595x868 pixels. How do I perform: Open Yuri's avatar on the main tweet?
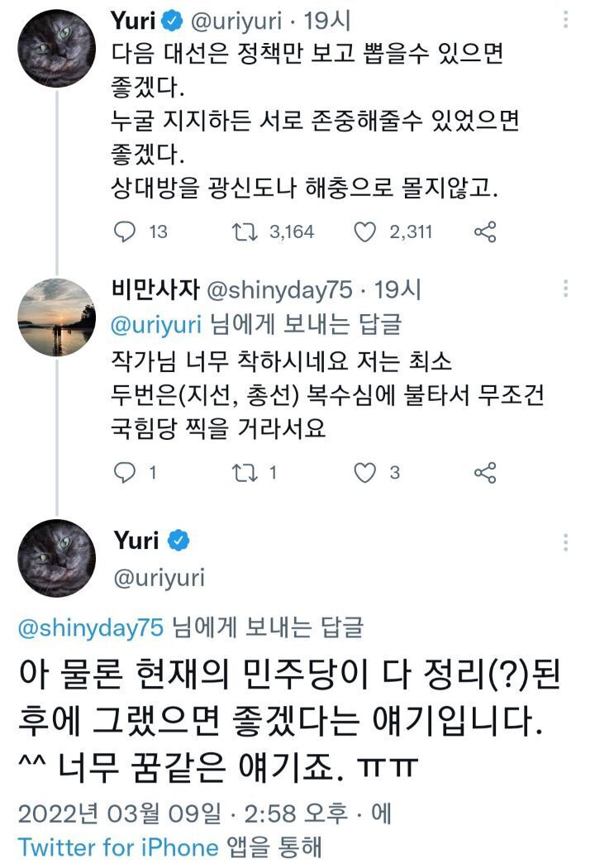[x=55, y=558]
